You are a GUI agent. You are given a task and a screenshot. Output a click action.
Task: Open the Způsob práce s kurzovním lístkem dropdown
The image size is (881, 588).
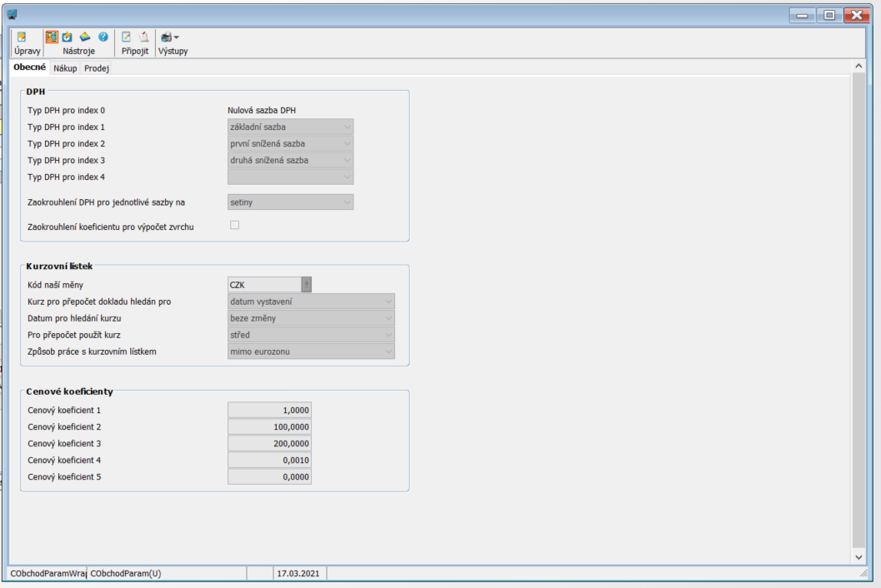click(x=311, y=351)
